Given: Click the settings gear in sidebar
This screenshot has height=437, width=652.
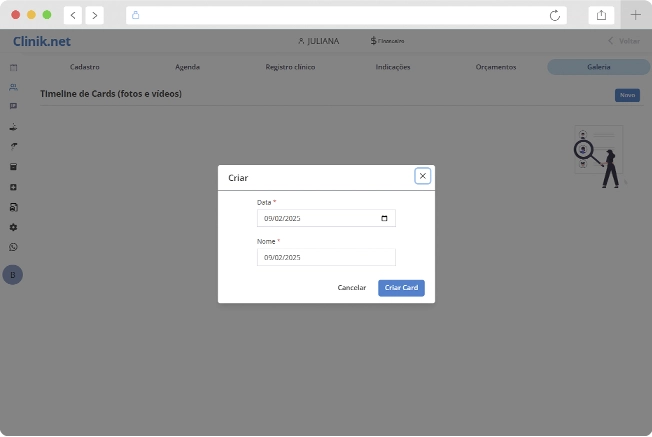Looking at the screenshot, I should click(13, 227).
